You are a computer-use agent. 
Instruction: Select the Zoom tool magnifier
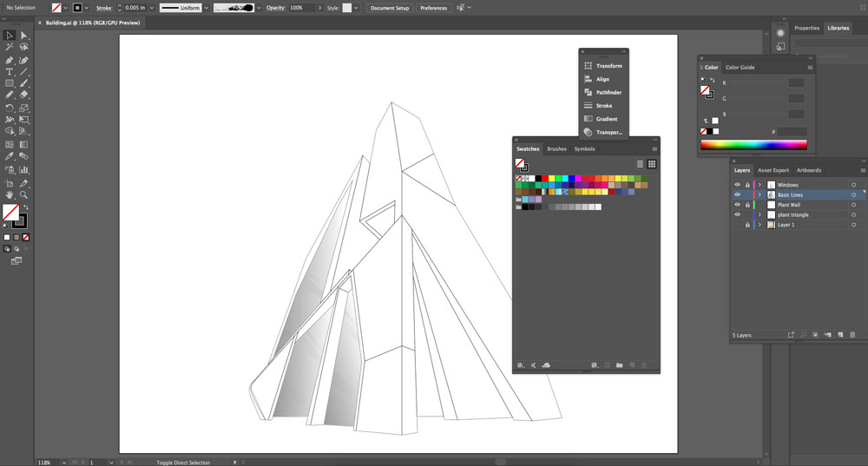point(23,194)
